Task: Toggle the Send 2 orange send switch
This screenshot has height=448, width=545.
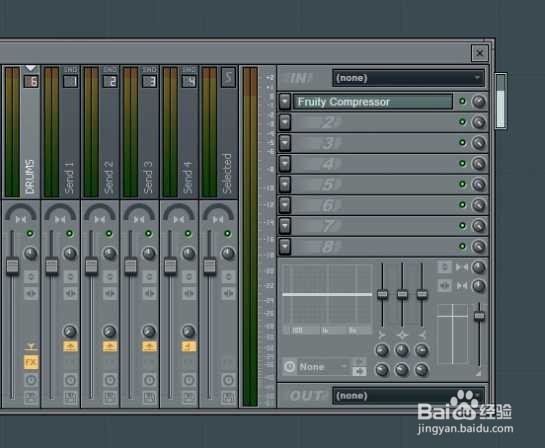Action: click(x=110, y=347)
